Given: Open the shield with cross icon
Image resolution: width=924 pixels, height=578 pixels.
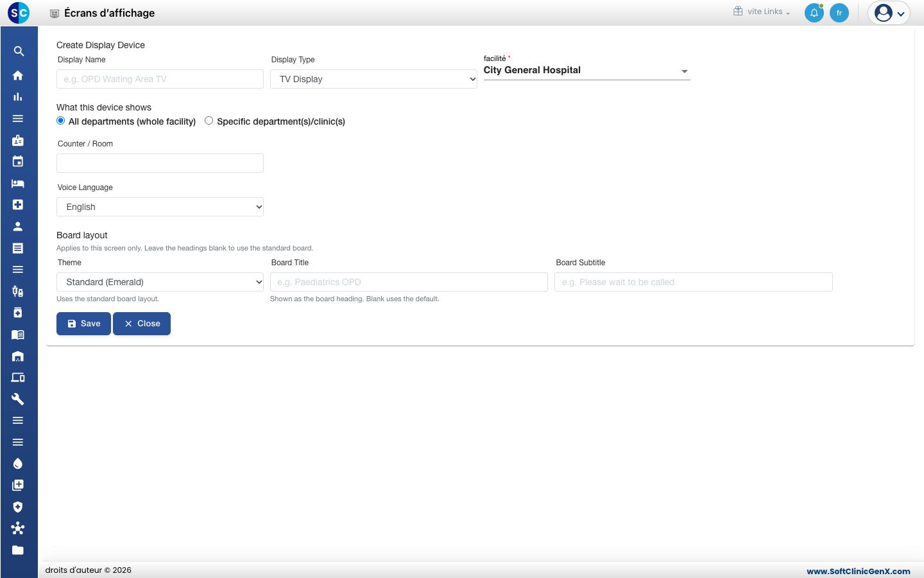Looking at the screenshot, I should [18, 507].
